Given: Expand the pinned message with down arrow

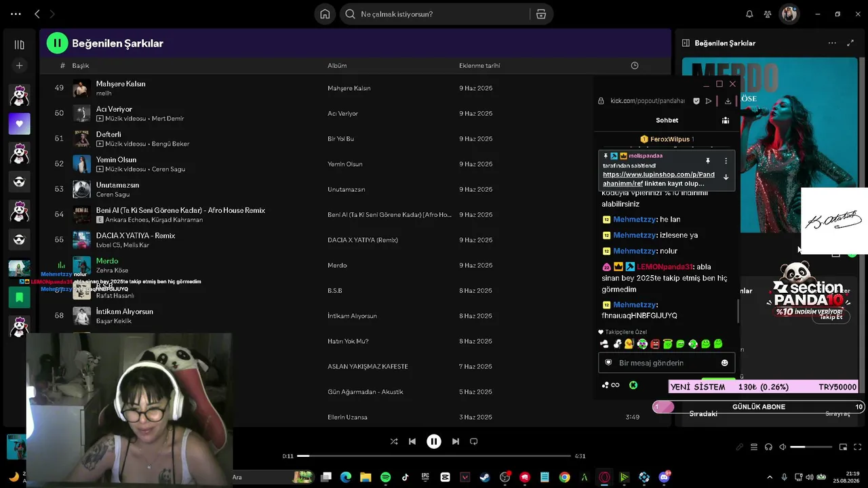Looking at the screenshot, I should (726, 178).
